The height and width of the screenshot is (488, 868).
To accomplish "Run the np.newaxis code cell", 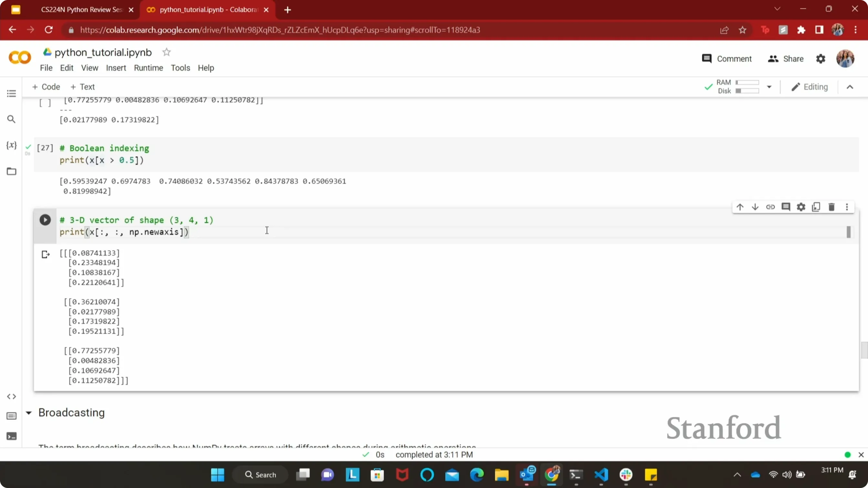I will tap(45, 220).
